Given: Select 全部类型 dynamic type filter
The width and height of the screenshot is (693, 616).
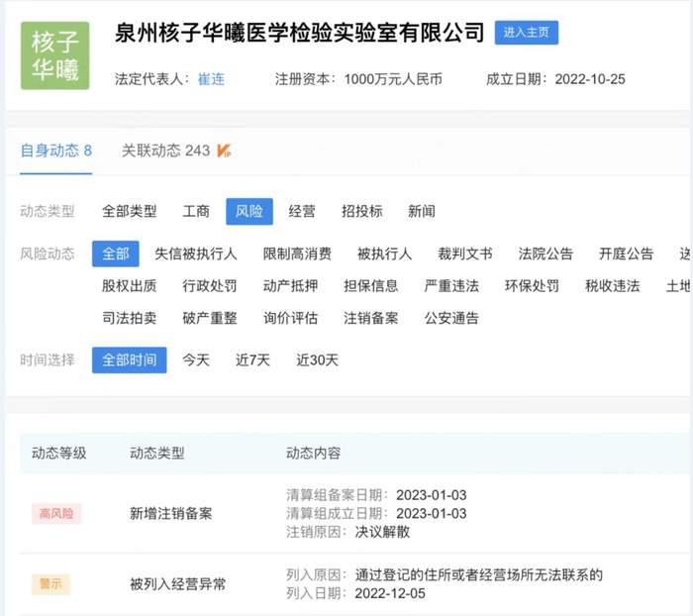Looking at the screenshot, I should coord(129,211).
